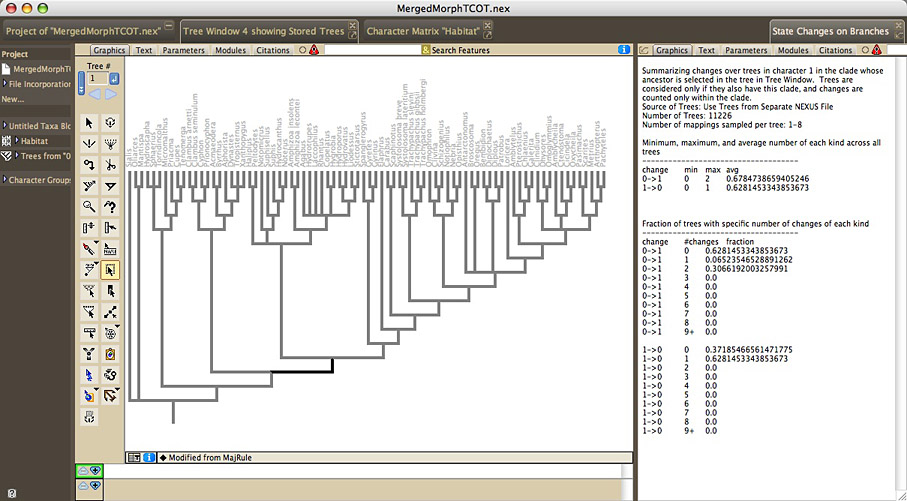The height and width of the screenshot is (501, 907).
Task: Select the collapse clade triangle tool
Action: pos(110,186)
